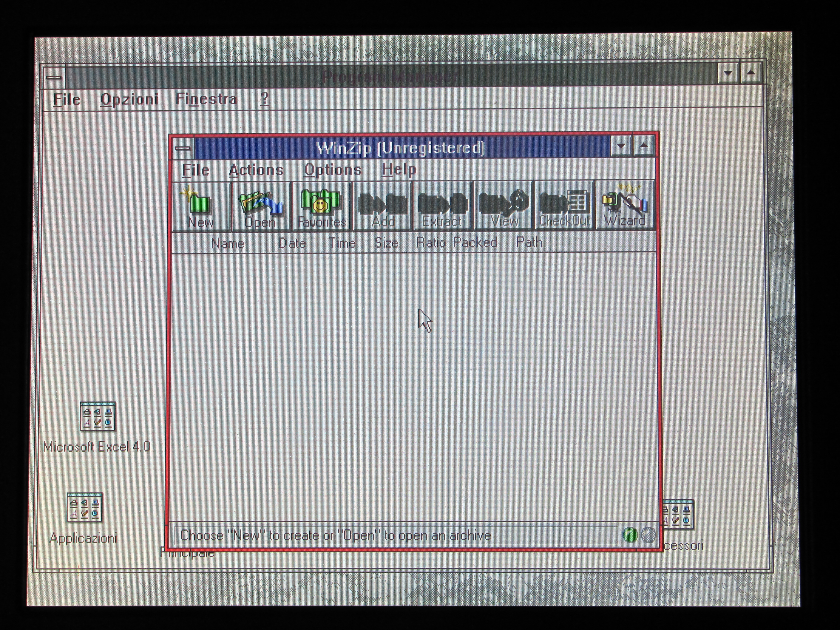Open the WinZip window control menu box

tap(183, 148)
